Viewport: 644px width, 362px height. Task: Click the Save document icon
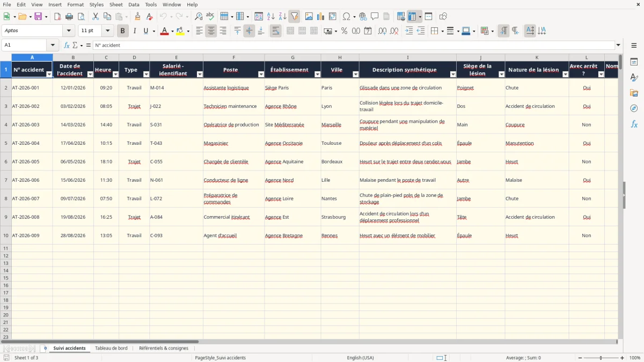[x=38, y=17]
